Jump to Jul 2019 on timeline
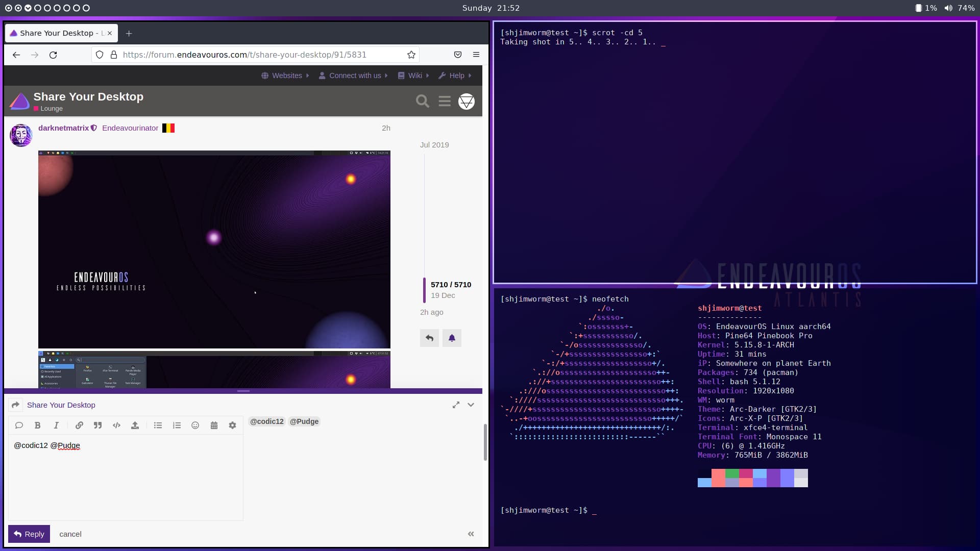Screen dimensions: 980x551 click(434, 145)
